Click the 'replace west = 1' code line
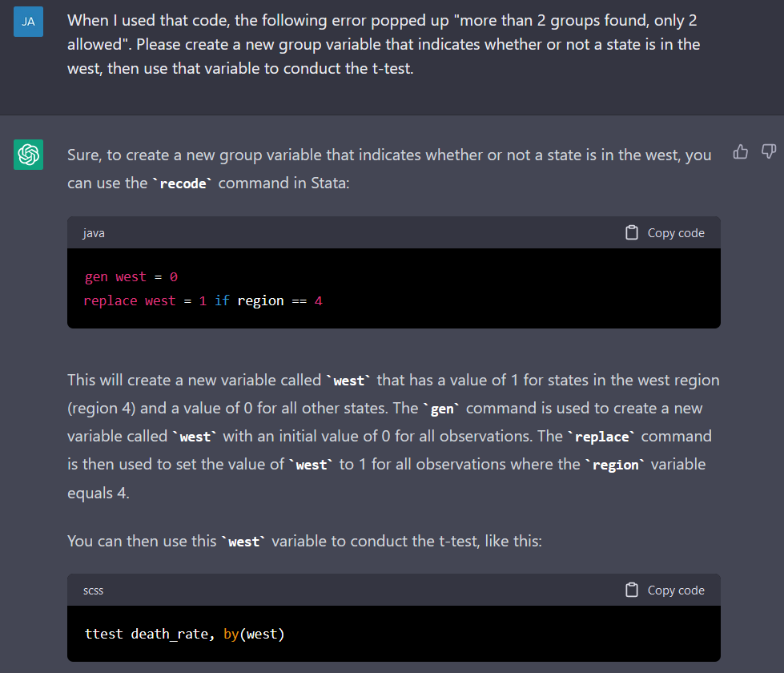This screenshot has width=784, height=673. (x=203, y=300)
